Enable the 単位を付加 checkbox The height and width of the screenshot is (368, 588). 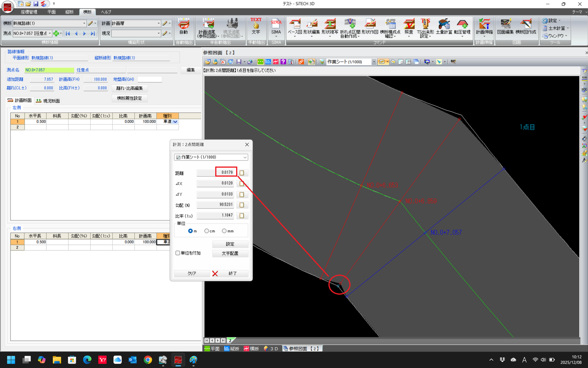click(178, 253)
